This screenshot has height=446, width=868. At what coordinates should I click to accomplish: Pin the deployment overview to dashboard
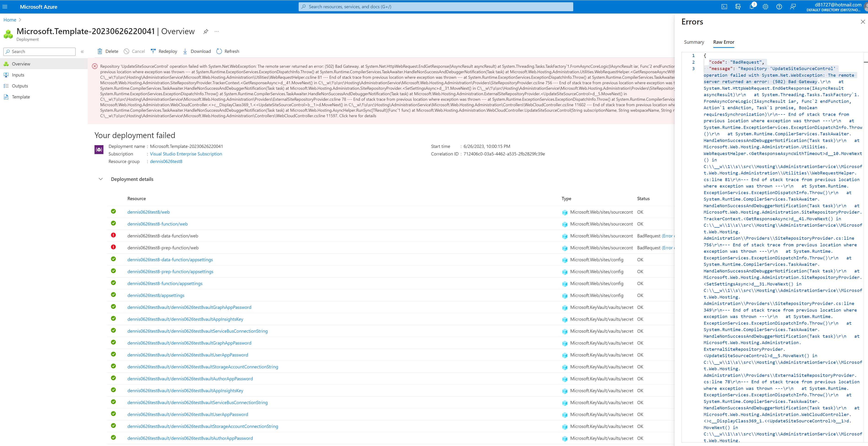[x=206, y=31]
